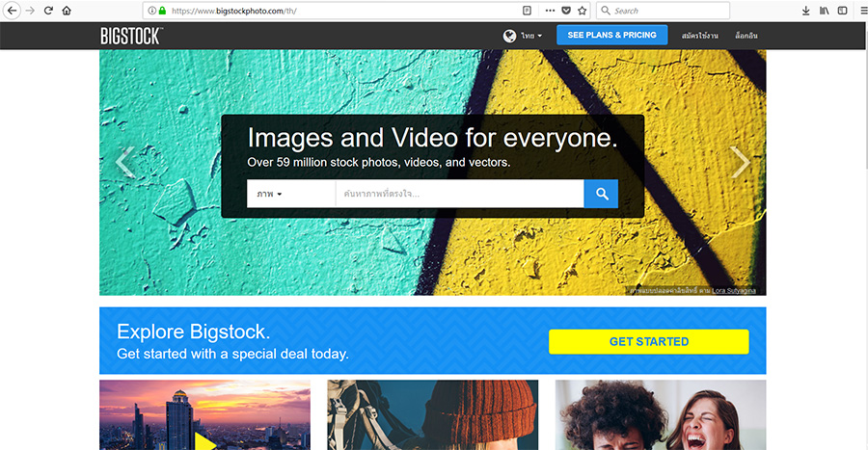Open the browser home page icon
868x450 pixels.
[x=67, y=11]
